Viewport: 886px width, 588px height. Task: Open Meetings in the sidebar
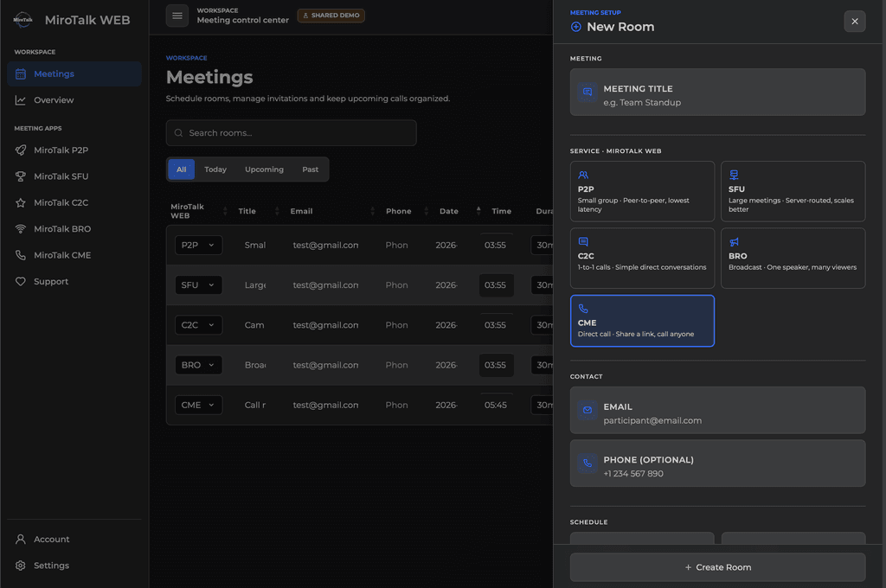74,74
